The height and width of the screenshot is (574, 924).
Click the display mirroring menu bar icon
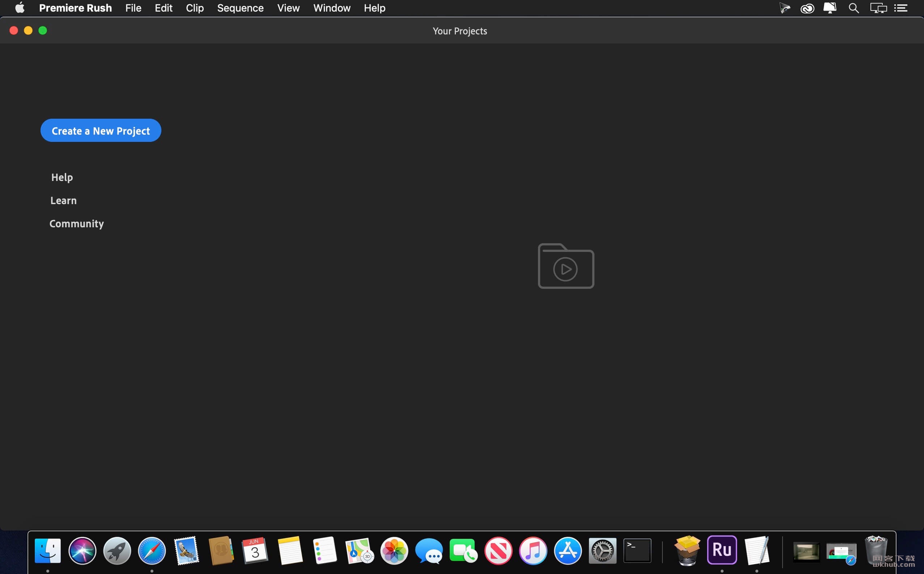(878, 8)
